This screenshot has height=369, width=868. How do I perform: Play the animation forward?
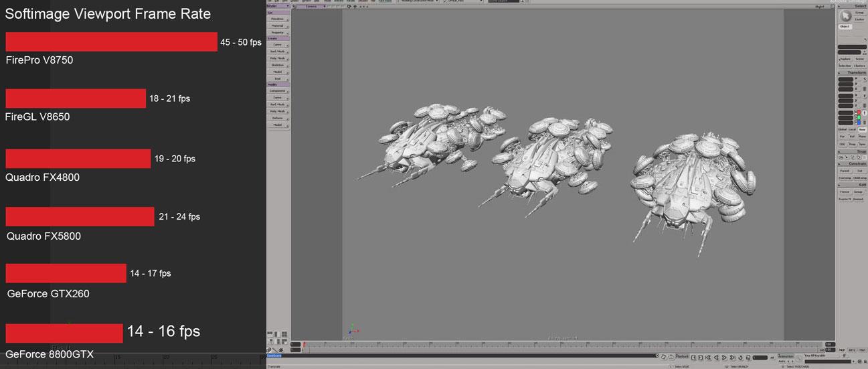[x=724, y=358]
